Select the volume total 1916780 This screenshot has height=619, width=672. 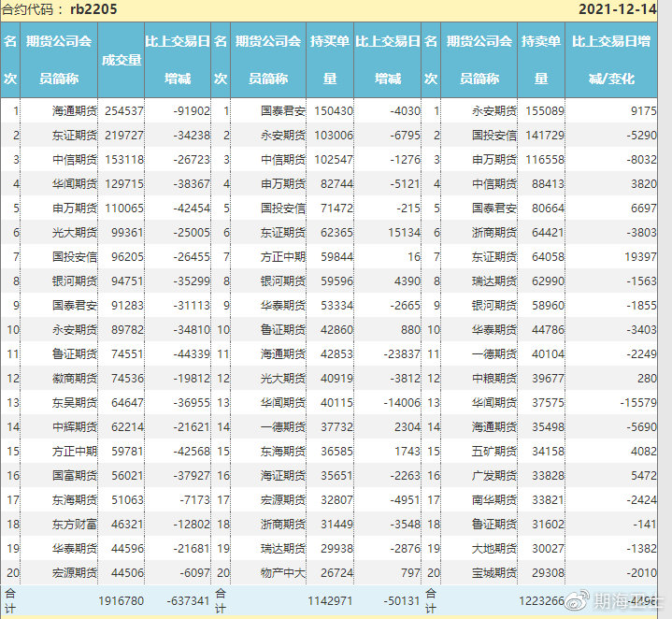121,601
